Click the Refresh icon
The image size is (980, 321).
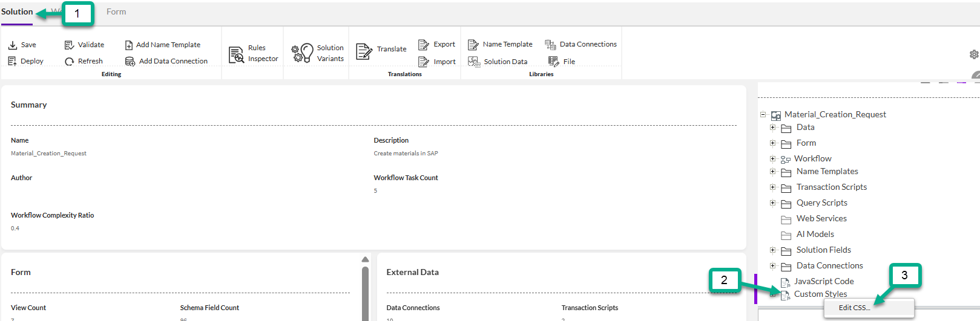pyautogui.click(x=70, y=61)
